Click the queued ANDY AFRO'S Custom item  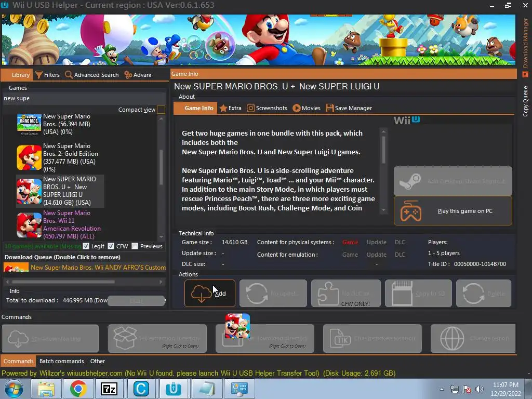point(85,268)
